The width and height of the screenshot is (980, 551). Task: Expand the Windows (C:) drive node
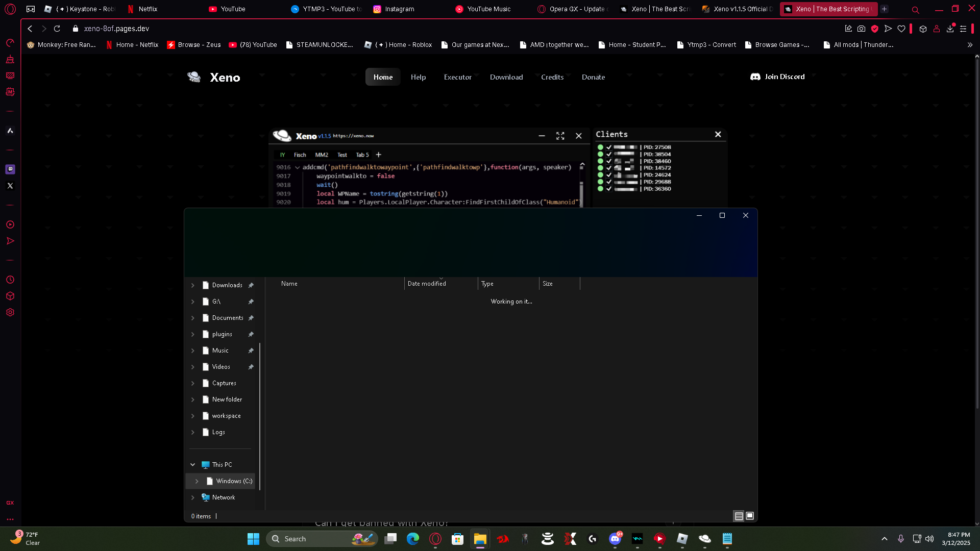coord(197,481)
